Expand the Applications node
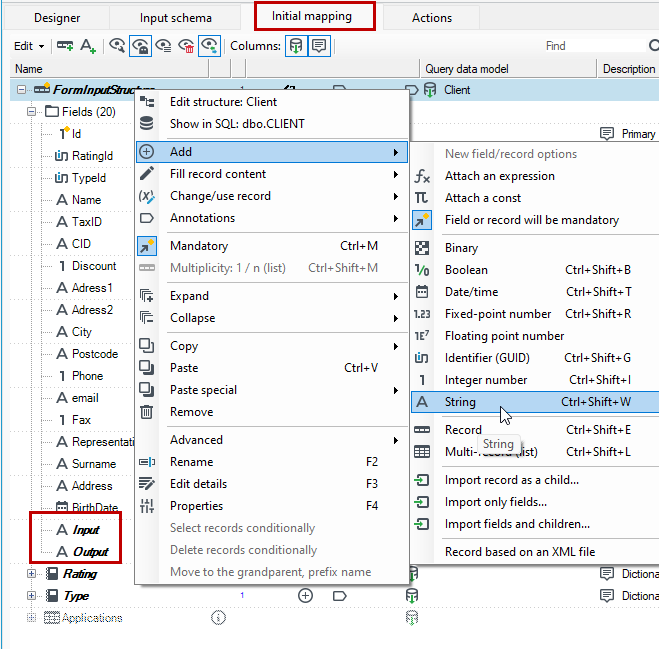659x649 pixels. pos(32,617)
